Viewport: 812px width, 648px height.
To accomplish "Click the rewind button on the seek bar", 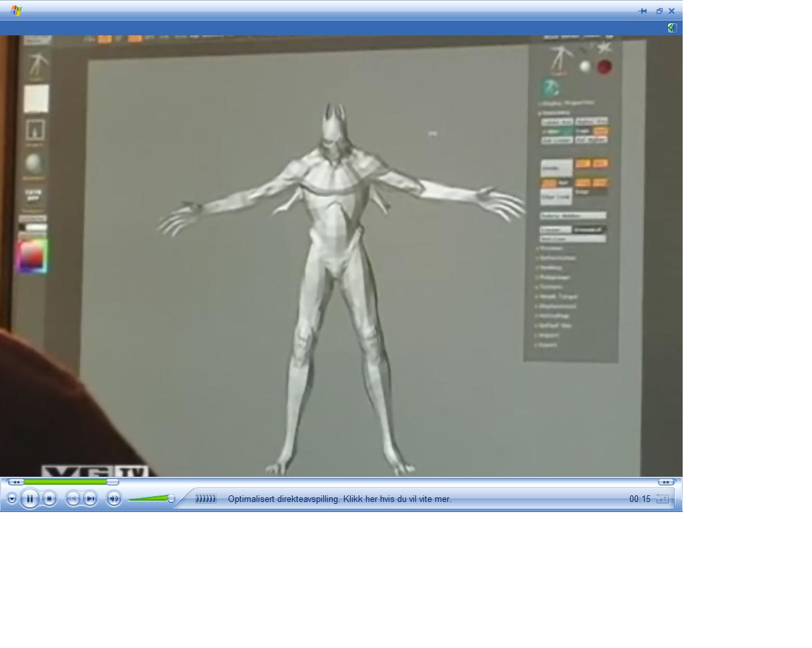I will point(15,482).
